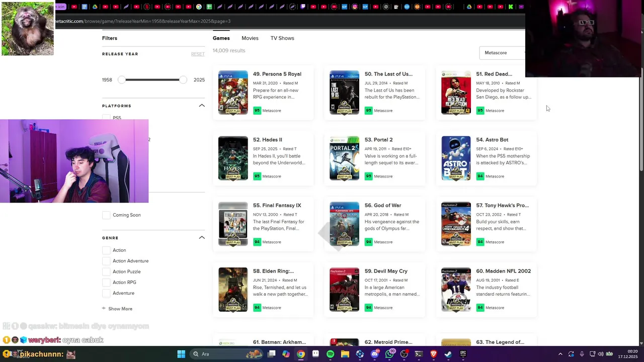
Task: Open the Windows Start menu
Action: [181, 354]
